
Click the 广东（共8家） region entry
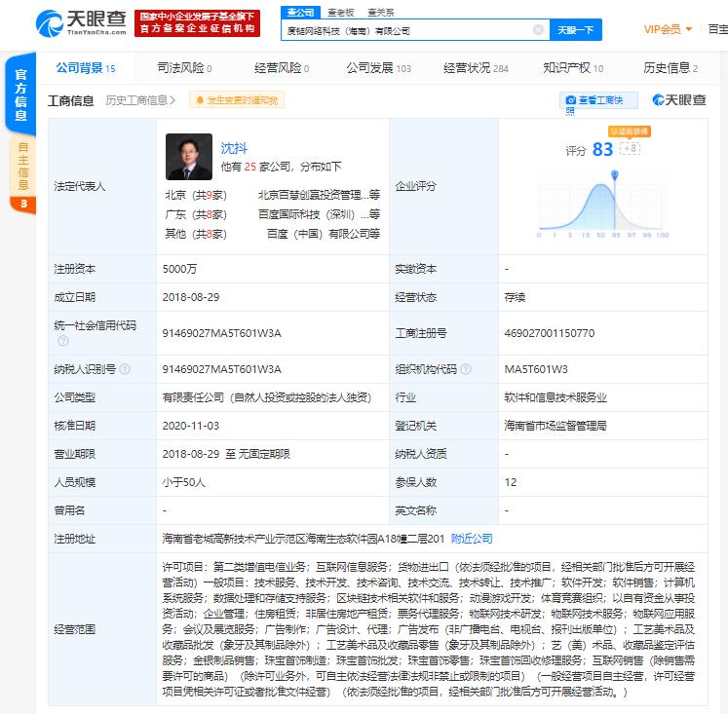point(196,214)
